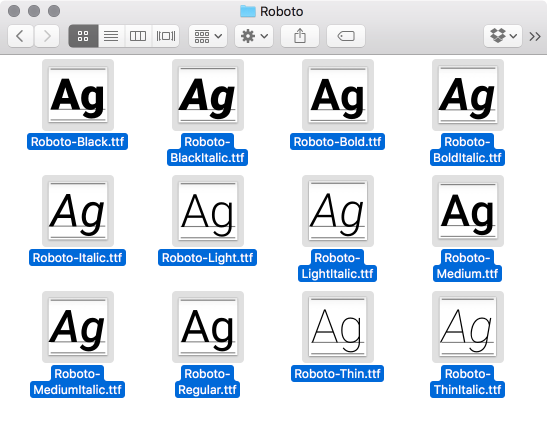The width and height of the screenshot is (547, 428).
Task: Click the Roboto-Bold.ttf file name
Action: (337, 142)
